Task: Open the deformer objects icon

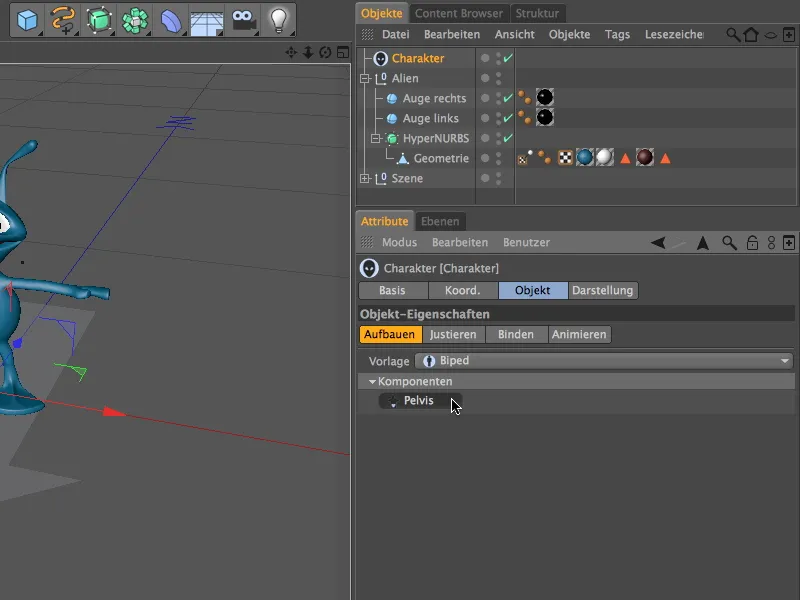Action: tap(170, 20)
